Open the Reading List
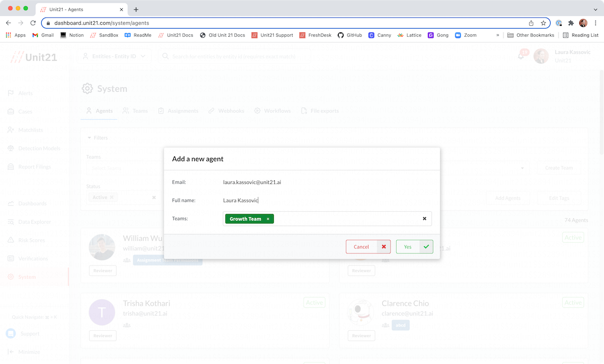The height and width of the screenshot is (364, 604). (x=580, y=35)
